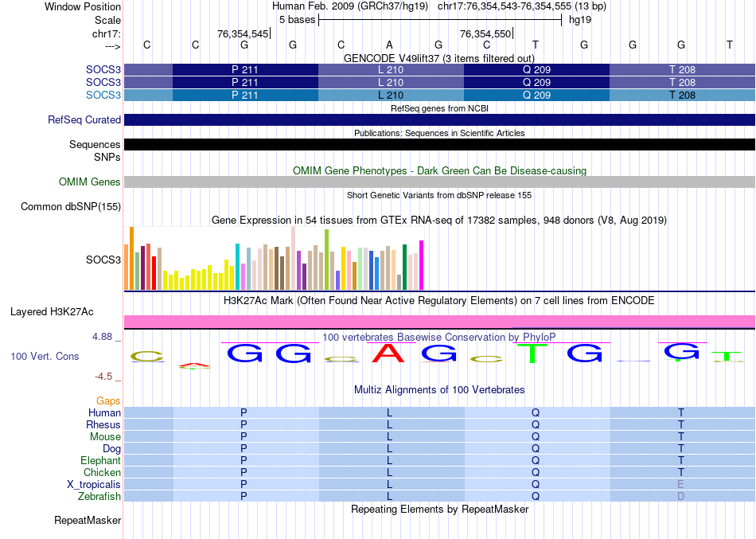Click the RefSeq genes from NCBI title
Image resolution: width=756 pixels, height=539 pixels.
coord(439,108)
